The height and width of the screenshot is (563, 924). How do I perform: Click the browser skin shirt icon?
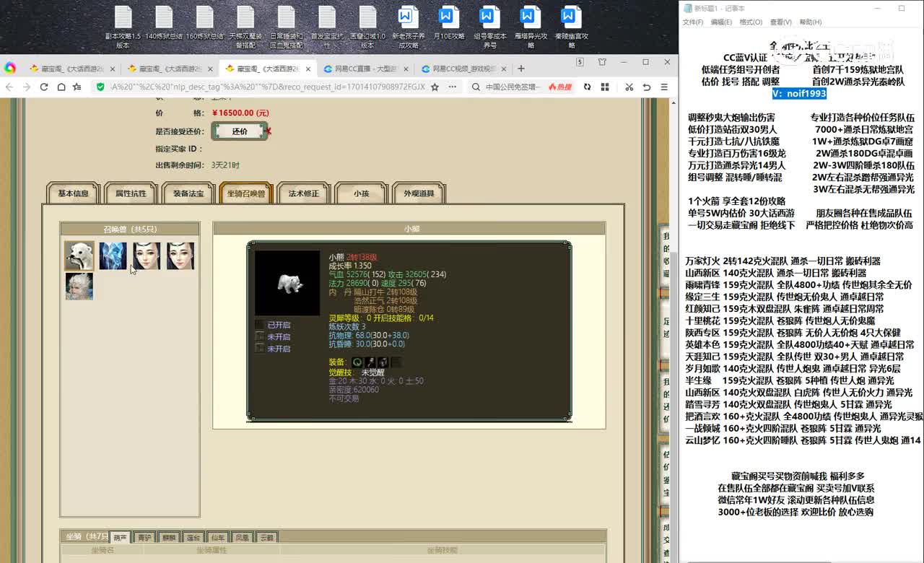601,62
